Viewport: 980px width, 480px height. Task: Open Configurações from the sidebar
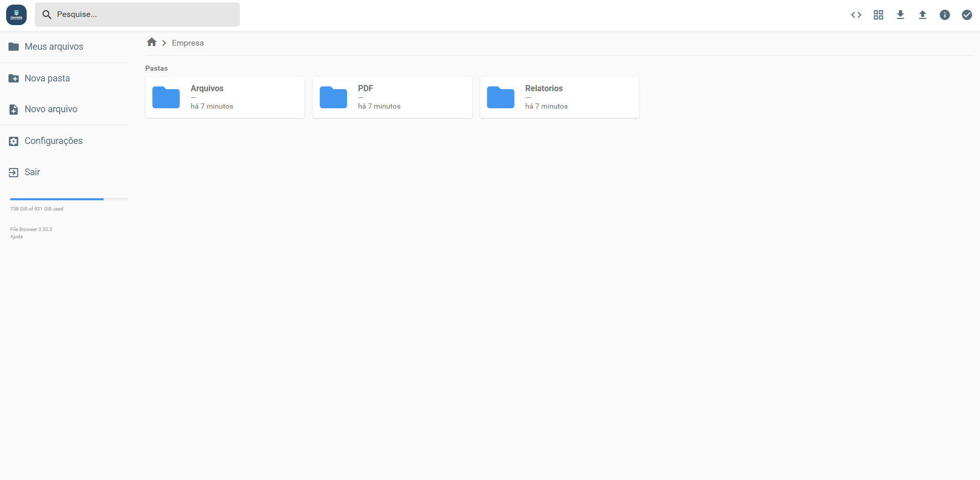54,140
